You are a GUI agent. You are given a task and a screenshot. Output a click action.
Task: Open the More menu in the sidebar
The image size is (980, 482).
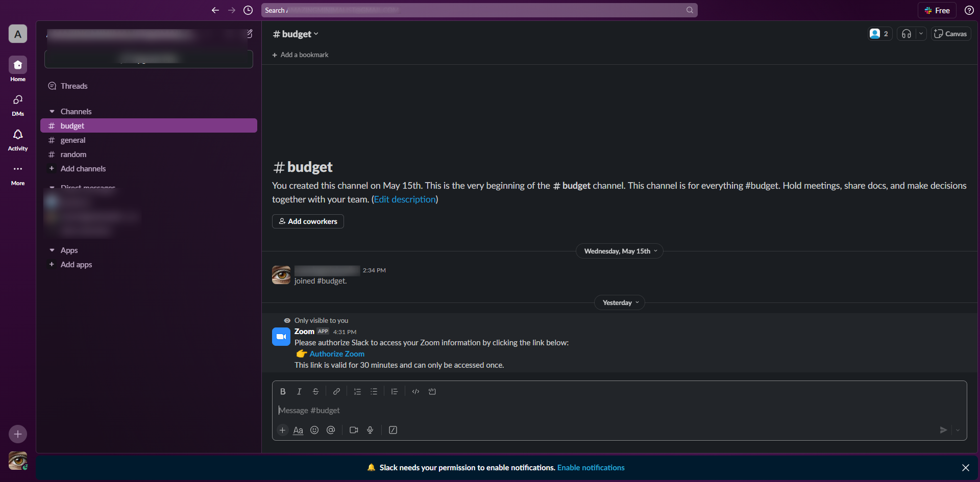18,174
